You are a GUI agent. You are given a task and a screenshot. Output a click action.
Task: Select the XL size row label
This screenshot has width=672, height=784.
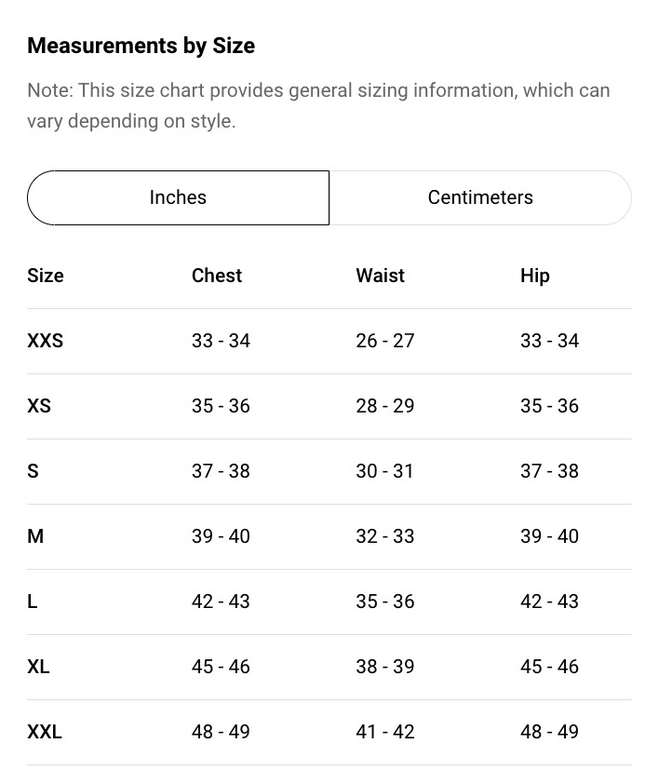(38, 667)
